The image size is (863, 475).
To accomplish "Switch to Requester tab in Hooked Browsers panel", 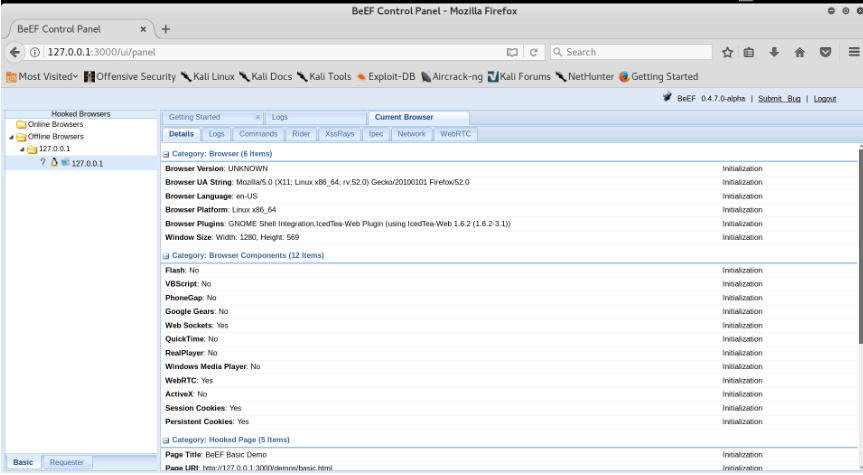I will coord(67,462).
